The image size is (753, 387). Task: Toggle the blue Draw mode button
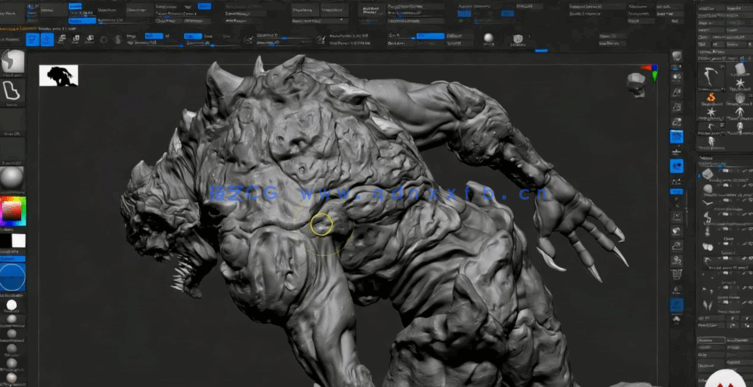(x=47, y=39)
